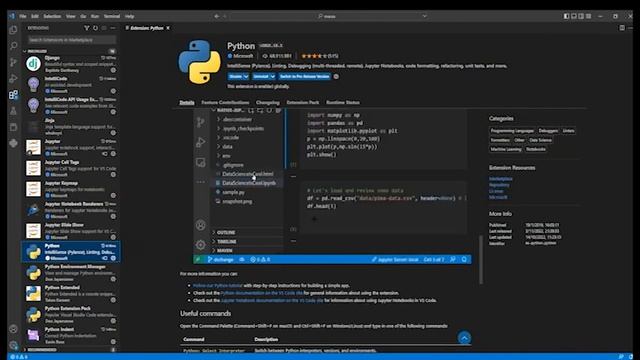Open the Explorer view in activity bar
The image size is (640, 360).
coord(13,30)
